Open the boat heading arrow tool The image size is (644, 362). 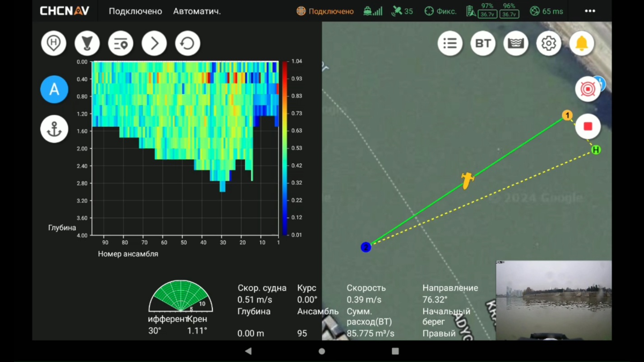click(87, 43)
